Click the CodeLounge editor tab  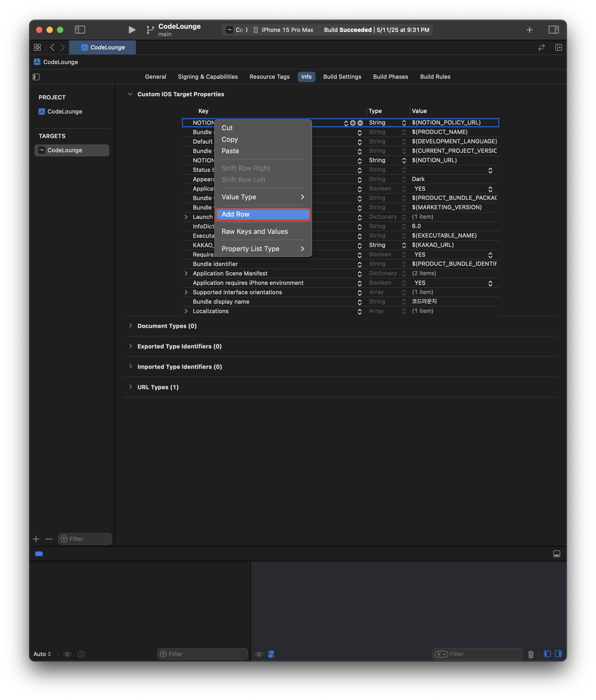pos(103,47)
